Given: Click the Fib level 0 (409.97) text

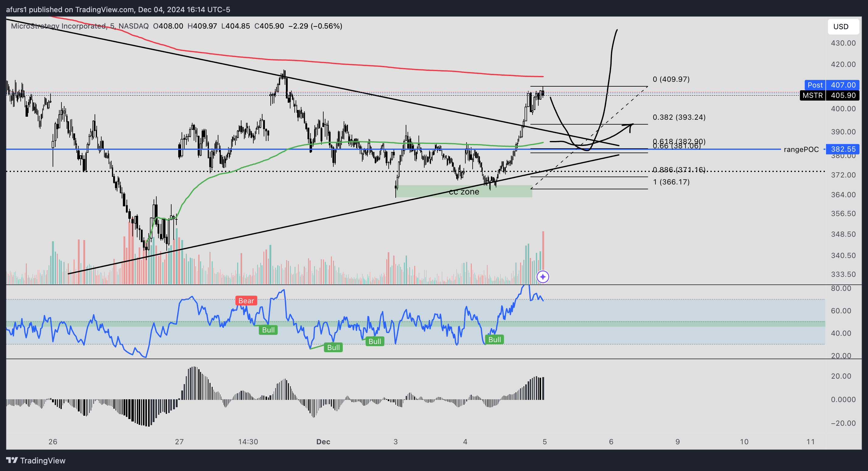Looking at the screenshot, I should (x=671, y=79).
